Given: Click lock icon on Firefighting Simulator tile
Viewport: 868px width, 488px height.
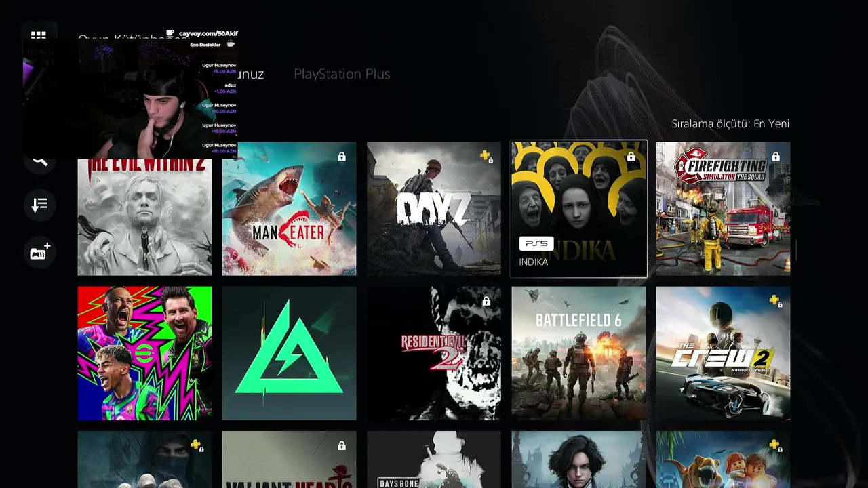Looking at the screenshot, I should (776, 157).
